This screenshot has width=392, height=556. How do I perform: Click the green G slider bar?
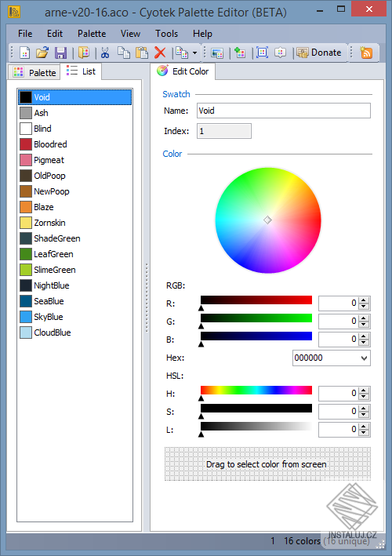[x=256, y=318]
